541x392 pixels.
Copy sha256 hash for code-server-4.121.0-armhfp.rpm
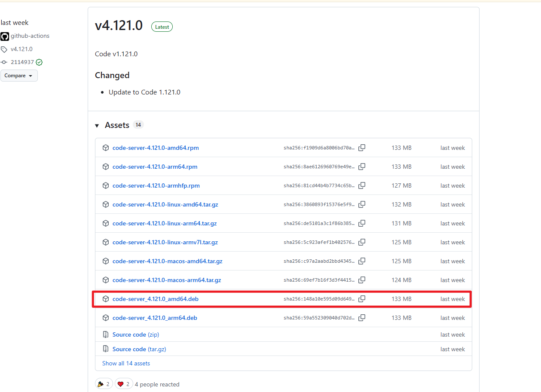coord(362,185)
